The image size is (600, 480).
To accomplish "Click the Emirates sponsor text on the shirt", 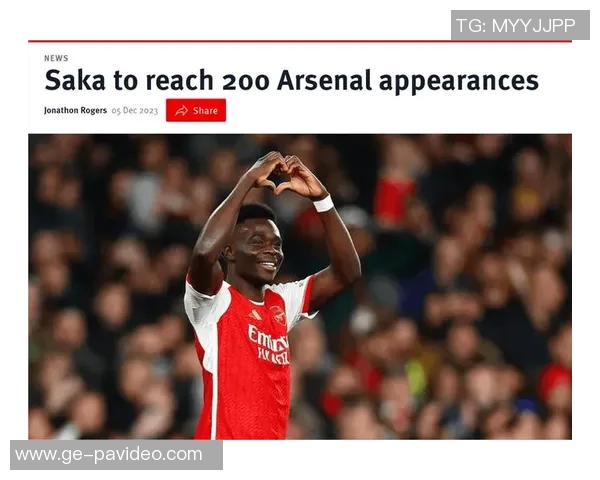I will [x=269, y=344].
